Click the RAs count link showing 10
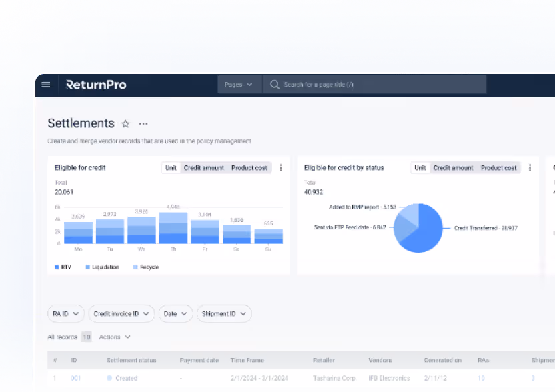The width and height of the screenshot is (555, 392). tap(481, 378)
